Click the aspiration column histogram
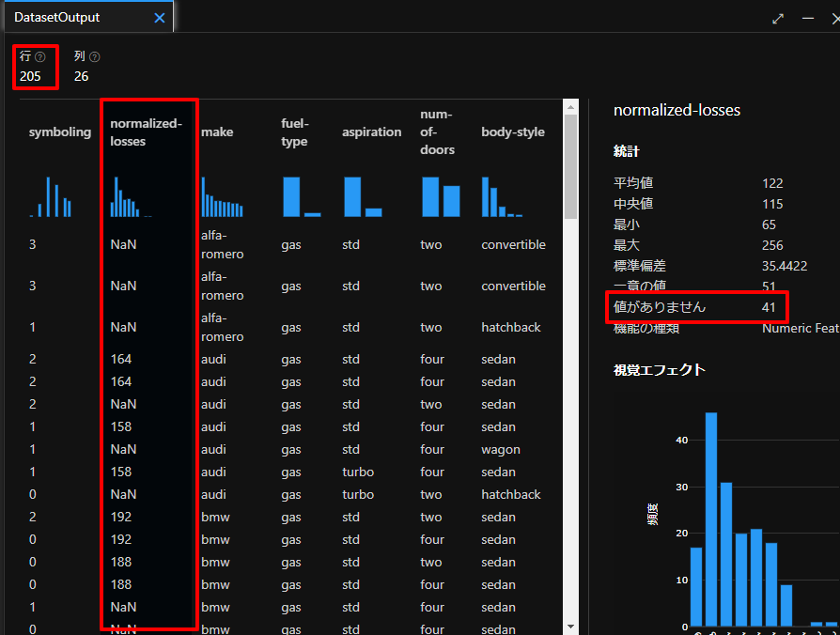 [x=362, y=196]
